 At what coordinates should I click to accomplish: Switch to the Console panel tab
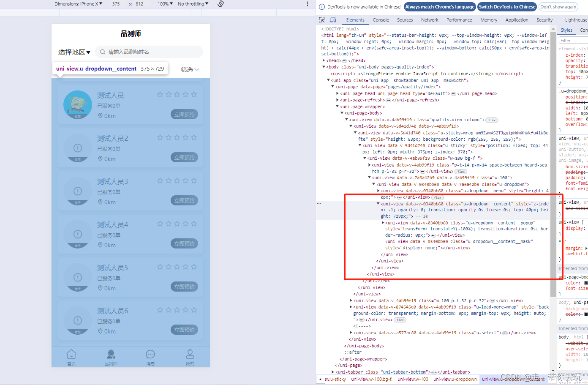(x=381, y=19)
